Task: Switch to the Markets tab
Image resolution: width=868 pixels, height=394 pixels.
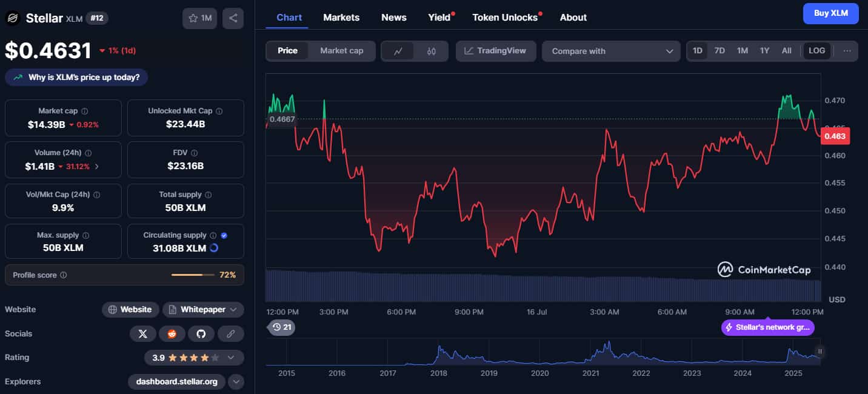Action: click(x=341, y=18)
